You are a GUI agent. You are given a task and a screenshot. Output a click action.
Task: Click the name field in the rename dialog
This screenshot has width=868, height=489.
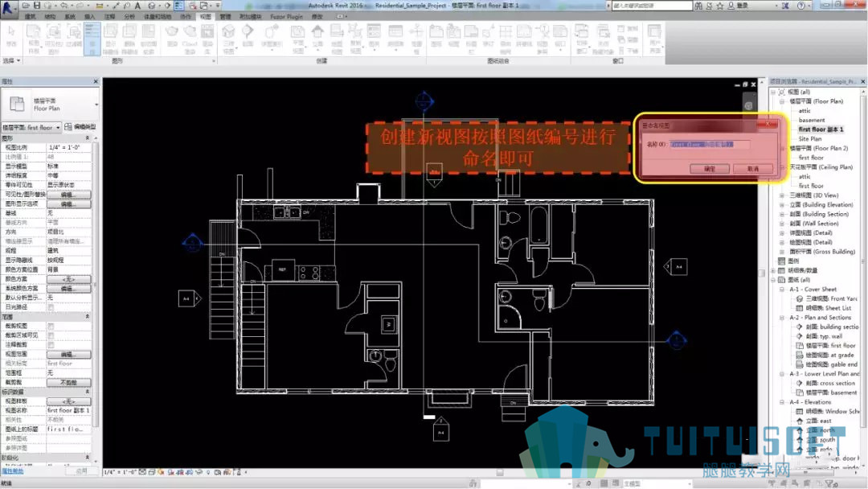tap(710, 145)
